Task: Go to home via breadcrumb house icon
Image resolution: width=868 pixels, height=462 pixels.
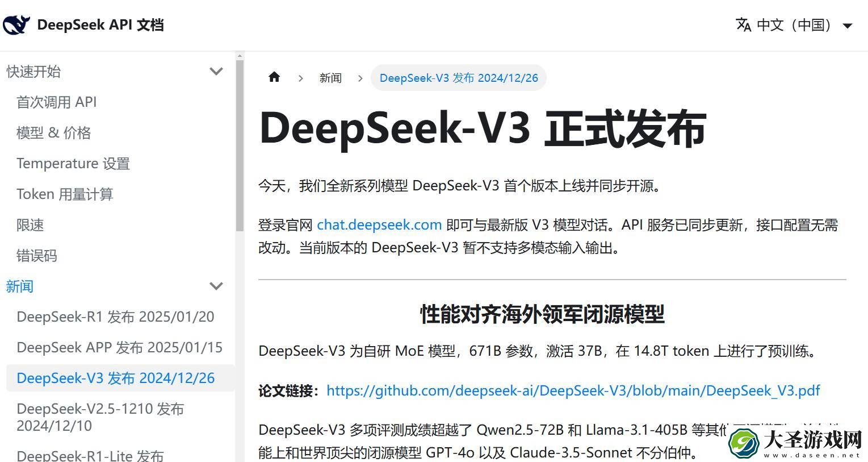Action: (x=274, y=77)
